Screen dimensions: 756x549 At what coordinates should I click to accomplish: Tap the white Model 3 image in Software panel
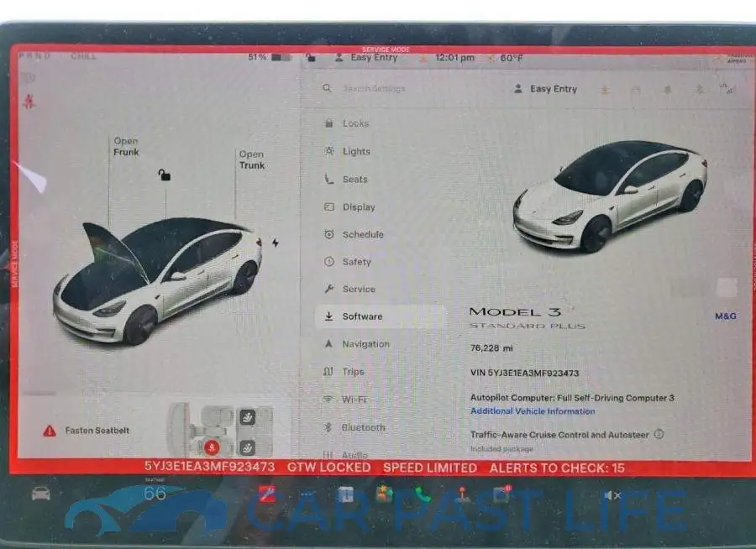(610, 196)
